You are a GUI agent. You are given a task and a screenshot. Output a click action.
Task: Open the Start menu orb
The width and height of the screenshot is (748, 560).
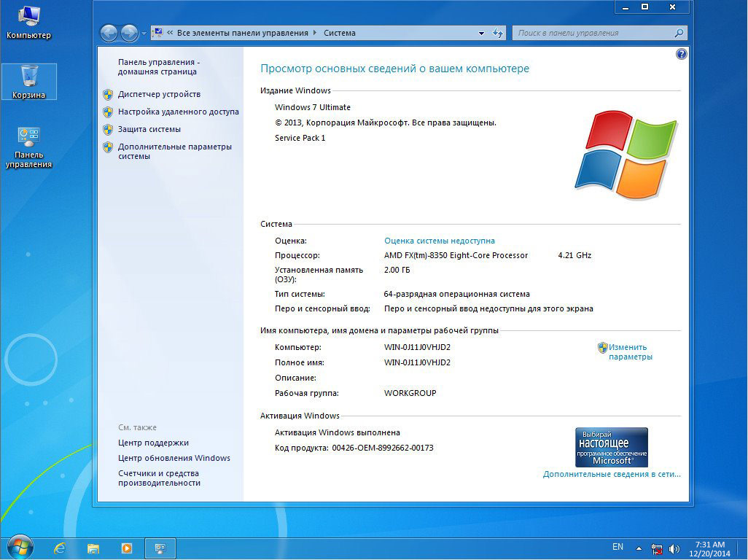click(x=20, y=547)
